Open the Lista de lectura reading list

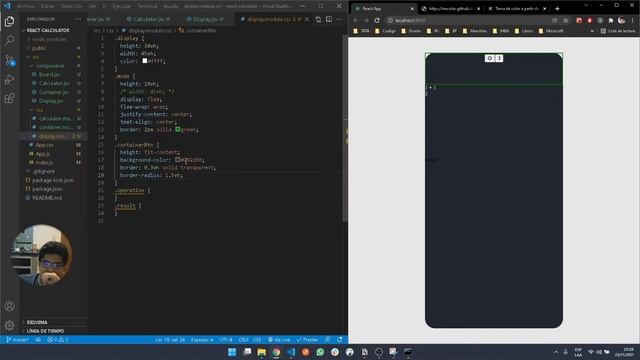pos(618,31)
